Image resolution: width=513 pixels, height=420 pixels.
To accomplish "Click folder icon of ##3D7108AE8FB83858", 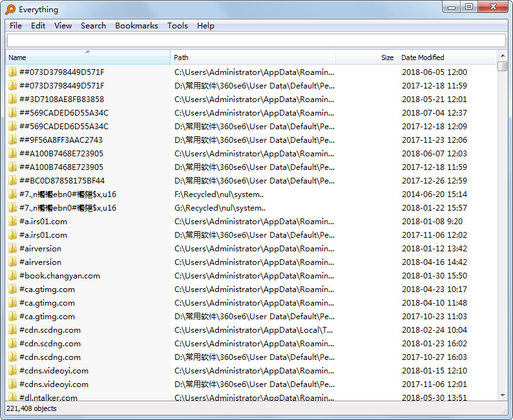I will pos(12,99).
